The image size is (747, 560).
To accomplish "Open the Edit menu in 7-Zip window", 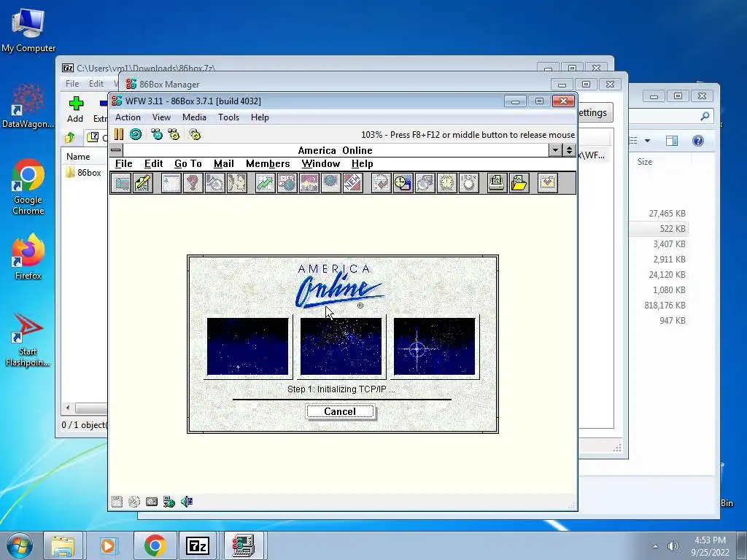I will coord(96,84).
